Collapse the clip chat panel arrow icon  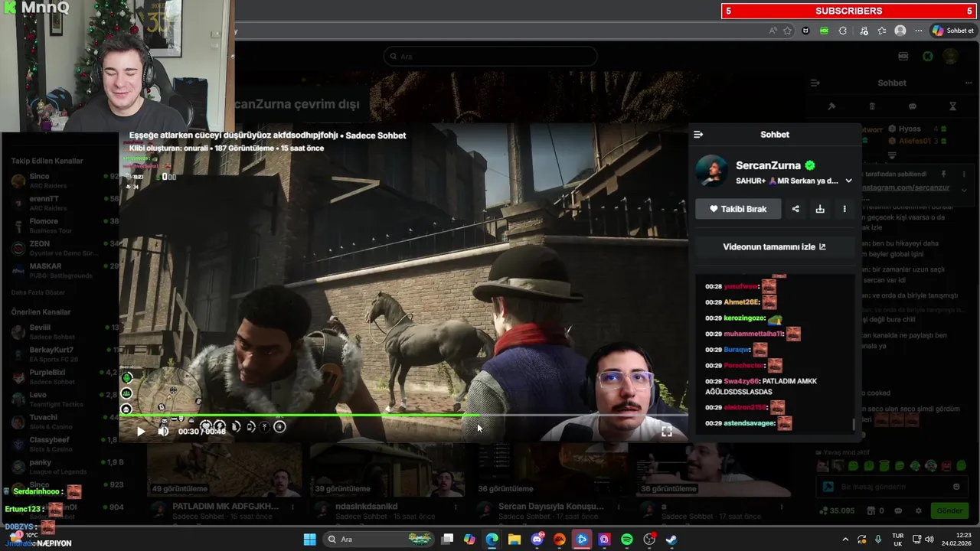coord(698,135)
